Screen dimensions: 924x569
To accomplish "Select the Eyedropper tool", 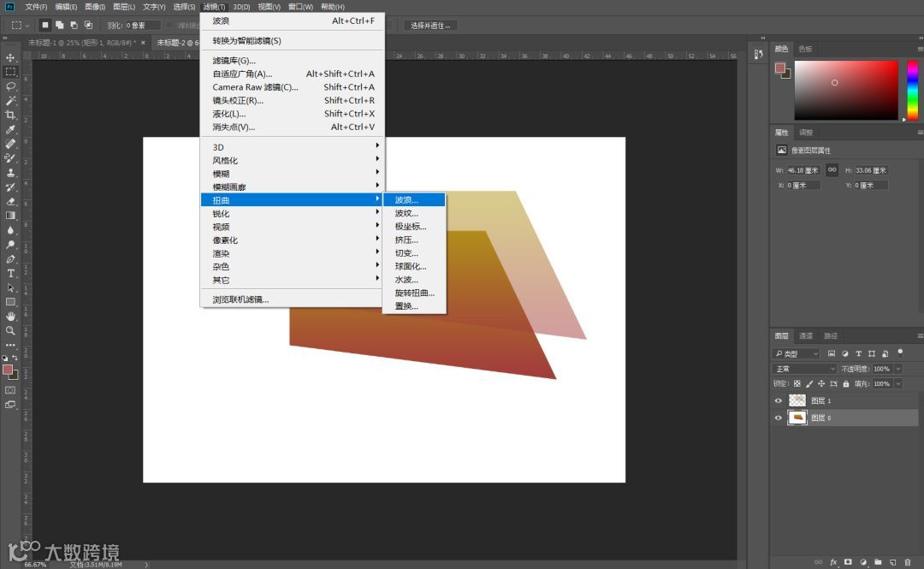I will click(10, 129).
